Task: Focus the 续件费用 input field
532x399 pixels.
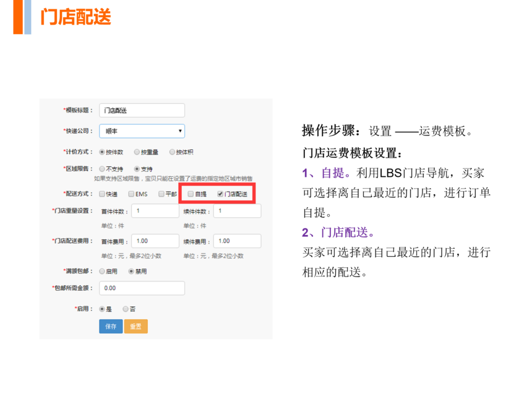Action: [237, 241]
